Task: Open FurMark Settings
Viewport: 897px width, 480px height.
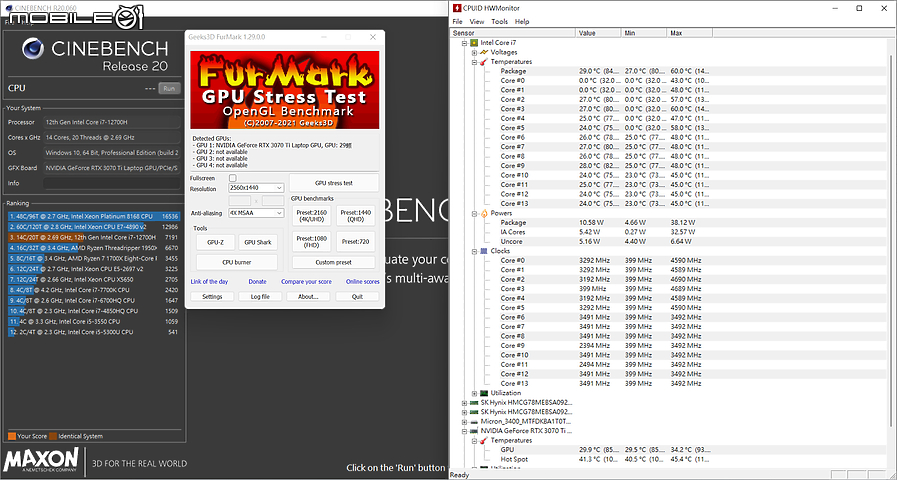Action: click(212, 296)
